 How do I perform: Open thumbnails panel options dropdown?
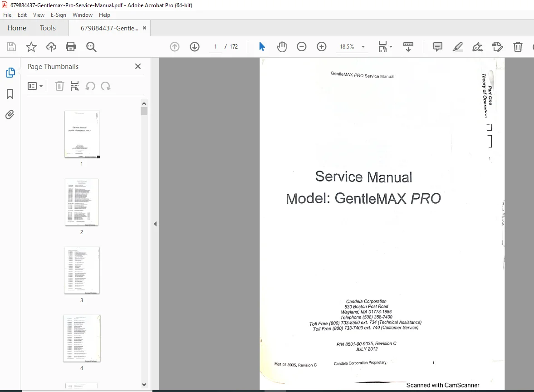click(x=35, y=86)
